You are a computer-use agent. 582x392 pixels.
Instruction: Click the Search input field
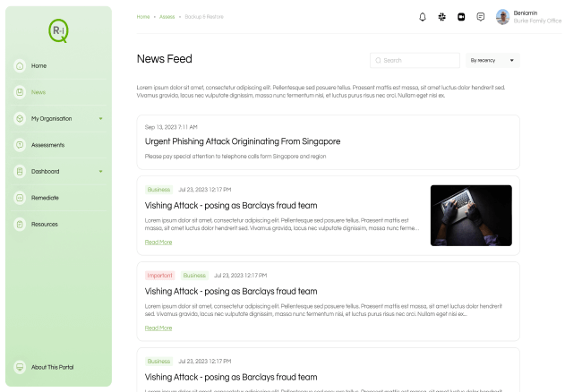click(x=415, y=61)
